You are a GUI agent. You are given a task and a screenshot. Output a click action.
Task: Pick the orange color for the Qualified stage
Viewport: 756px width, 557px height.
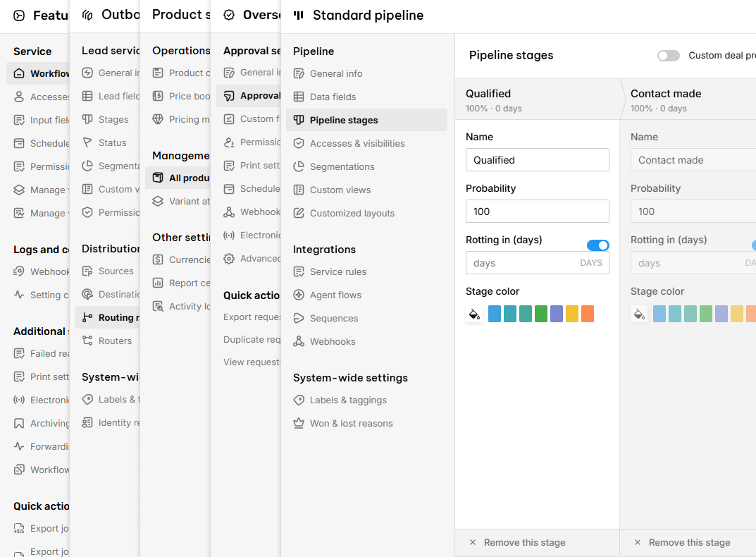click(587, 314)
